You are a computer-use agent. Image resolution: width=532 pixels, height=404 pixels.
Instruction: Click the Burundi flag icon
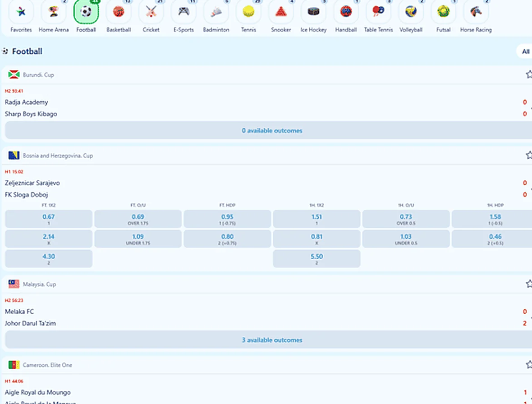(14, 74)
